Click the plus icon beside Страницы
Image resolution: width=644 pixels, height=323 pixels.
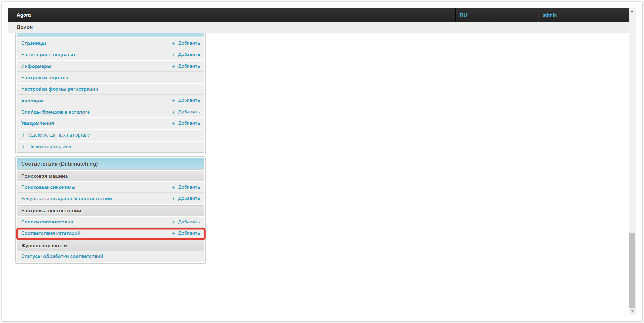click(x=173, y=43)
